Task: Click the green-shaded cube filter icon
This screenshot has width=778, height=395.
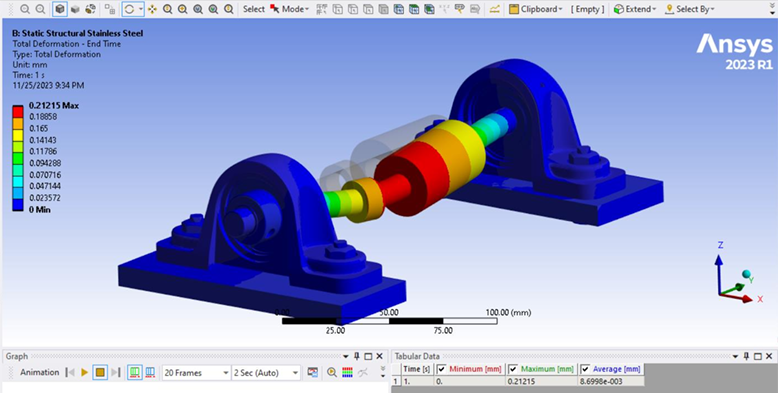Action: click(429, 9)
